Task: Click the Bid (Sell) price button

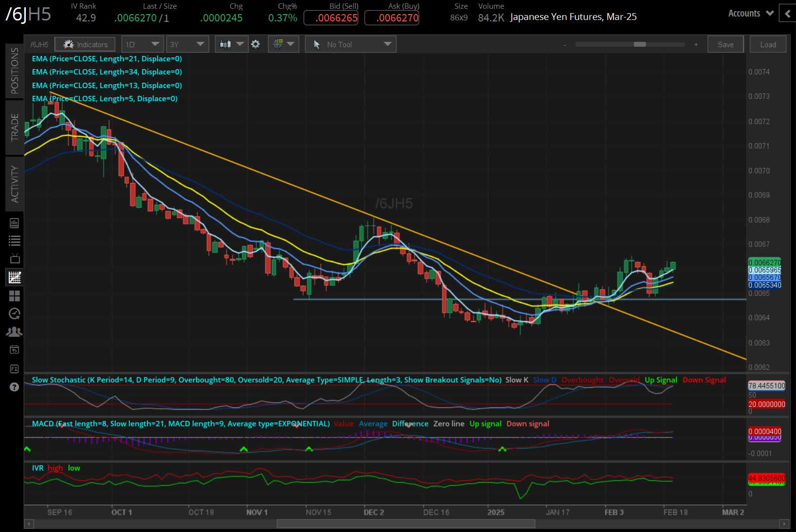Action: [331, 18]
